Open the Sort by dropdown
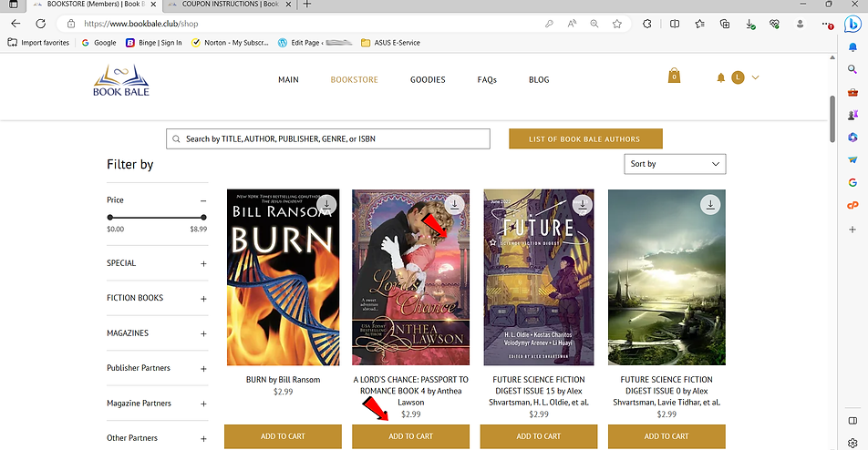 [x=675, y=164]
